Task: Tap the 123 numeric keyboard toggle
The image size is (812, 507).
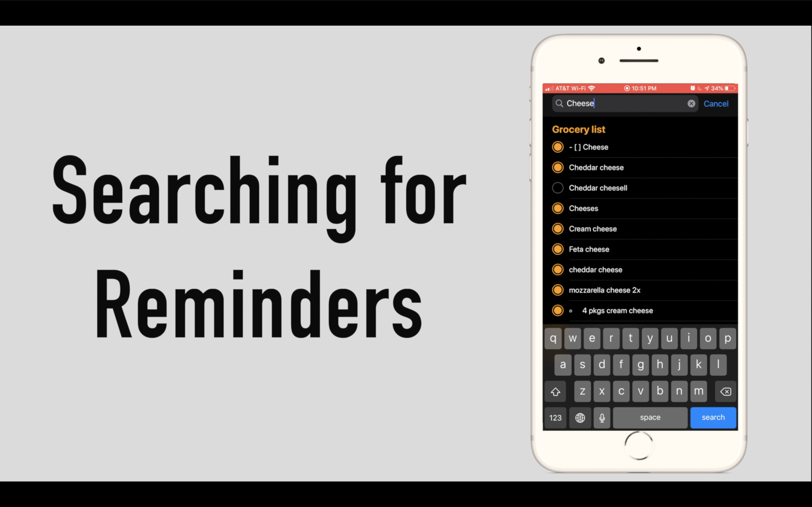Action: [555, 417]
